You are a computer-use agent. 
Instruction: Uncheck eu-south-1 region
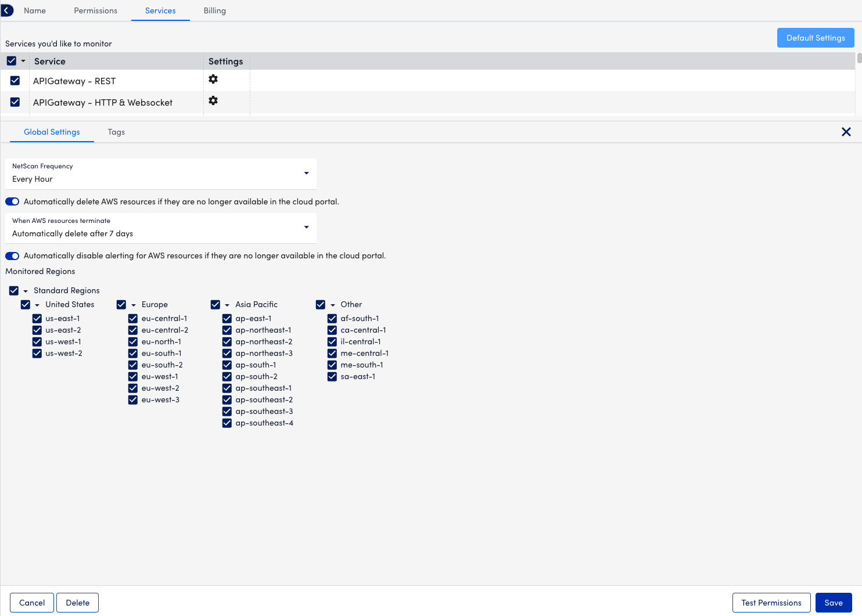(x=133, y=353)
